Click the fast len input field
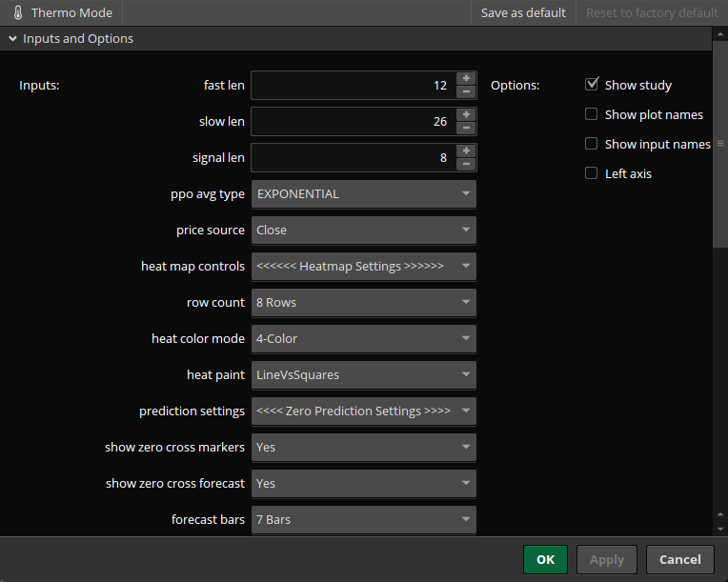 pos(354,86)
